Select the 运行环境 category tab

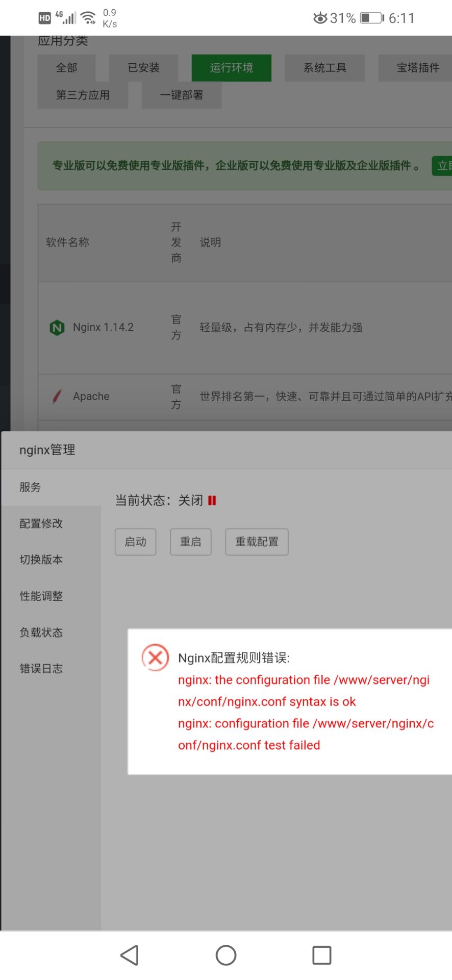click(232, 68)
